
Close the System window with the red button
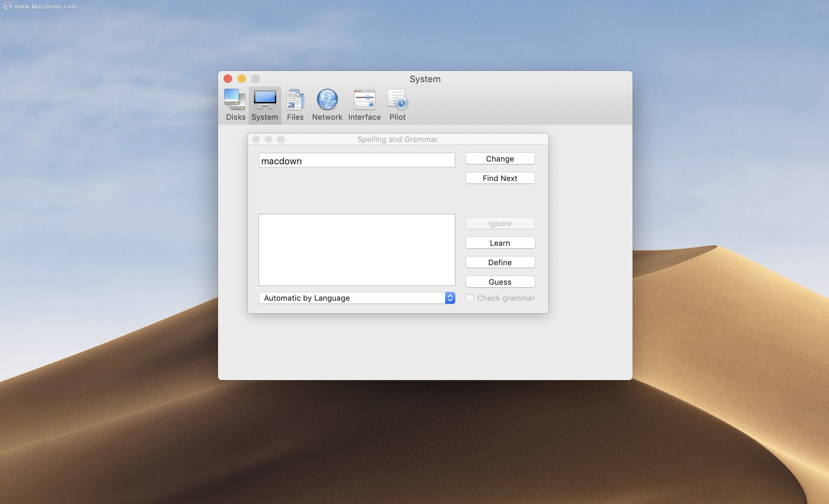click(x=228, y=79)
